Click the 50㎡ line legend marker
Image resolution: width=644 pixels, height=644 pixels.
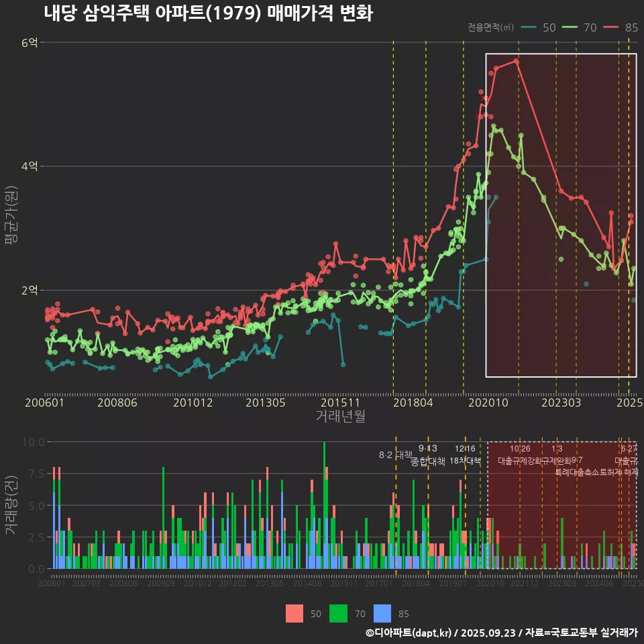529,28
